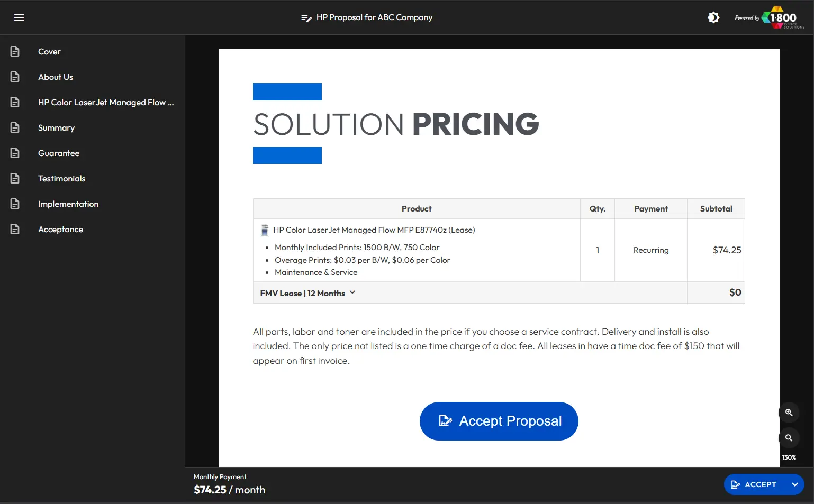Viewport: 814px width, 504px height.
Task: Click the Cover page document icon
Action: (x=15, y=51)
